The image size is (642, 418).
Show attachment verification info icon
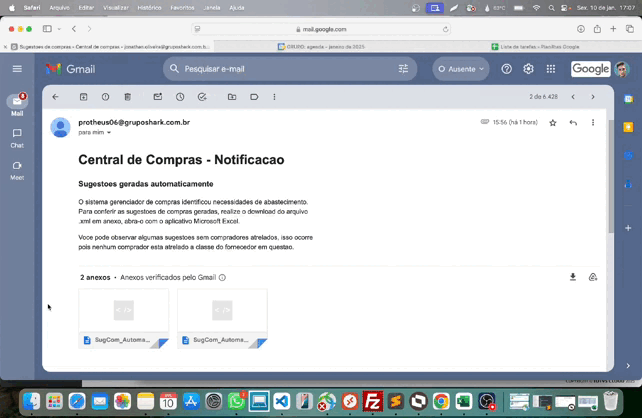(x=222, y=278)
